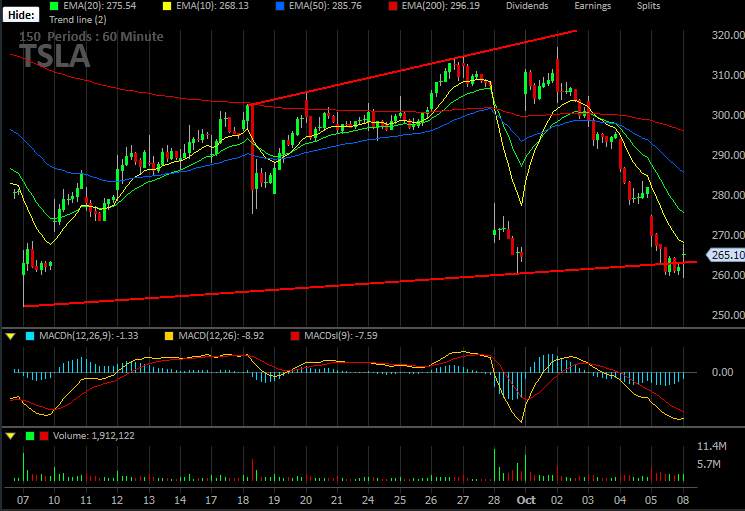Screen dimensions: 745x511
Task: Click the 320.00 price axis label
Action: pos(728,35)
